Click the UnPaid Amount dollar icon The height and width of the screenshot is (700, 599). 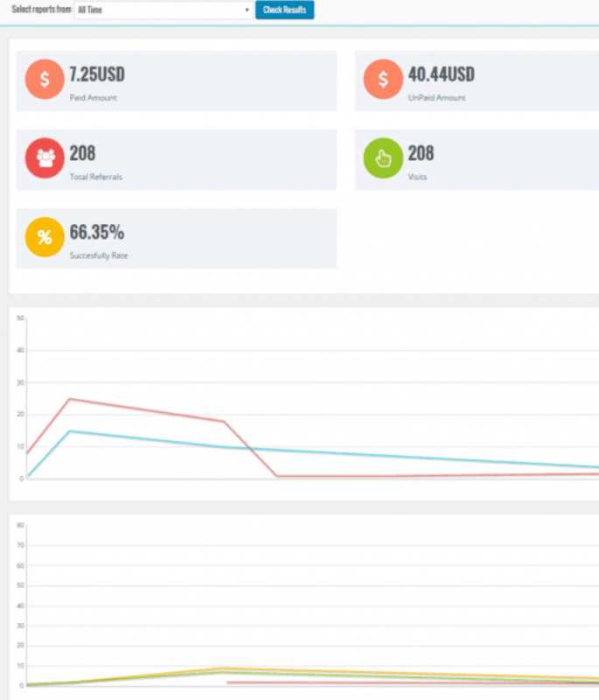pos(383,79)
